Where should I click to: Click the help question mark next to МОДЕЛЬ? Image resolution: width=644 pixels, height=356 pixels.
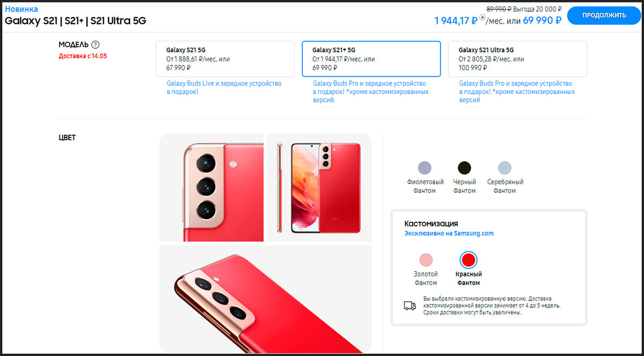(96, 45)
